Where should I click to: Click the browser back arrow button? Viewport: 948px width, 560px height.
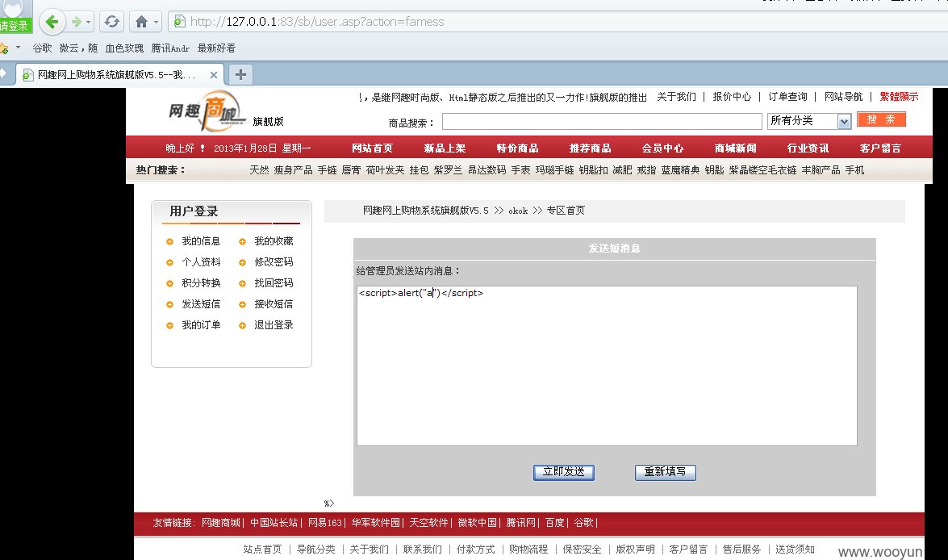(52, 23)
